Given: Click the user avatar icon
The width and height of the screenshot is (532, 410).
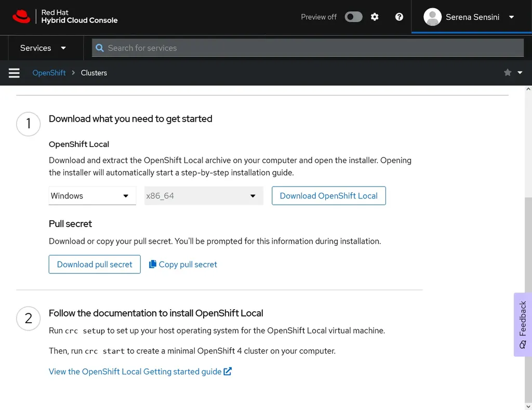Looking at the screenshot, I should coord(432,17).
